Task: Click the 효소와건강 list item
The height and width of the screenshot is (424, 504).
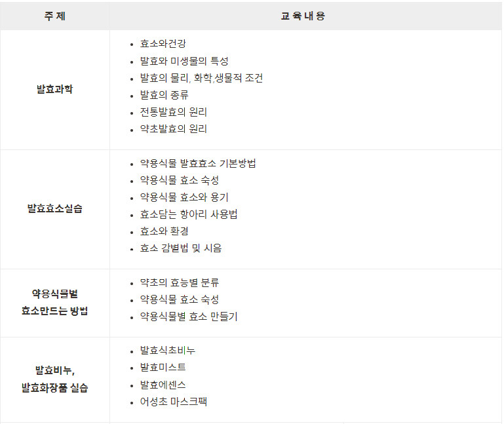Action: (x=163, y=44)
